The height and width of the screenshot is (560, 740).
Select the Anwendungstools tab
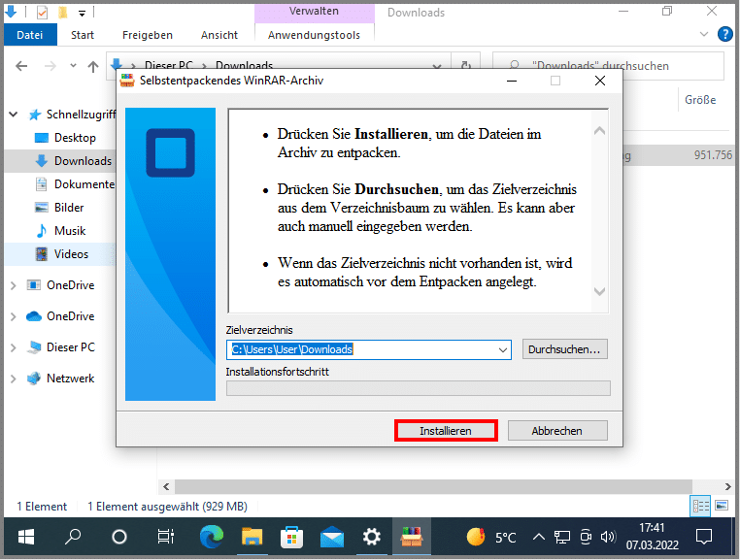pos(314,35)
